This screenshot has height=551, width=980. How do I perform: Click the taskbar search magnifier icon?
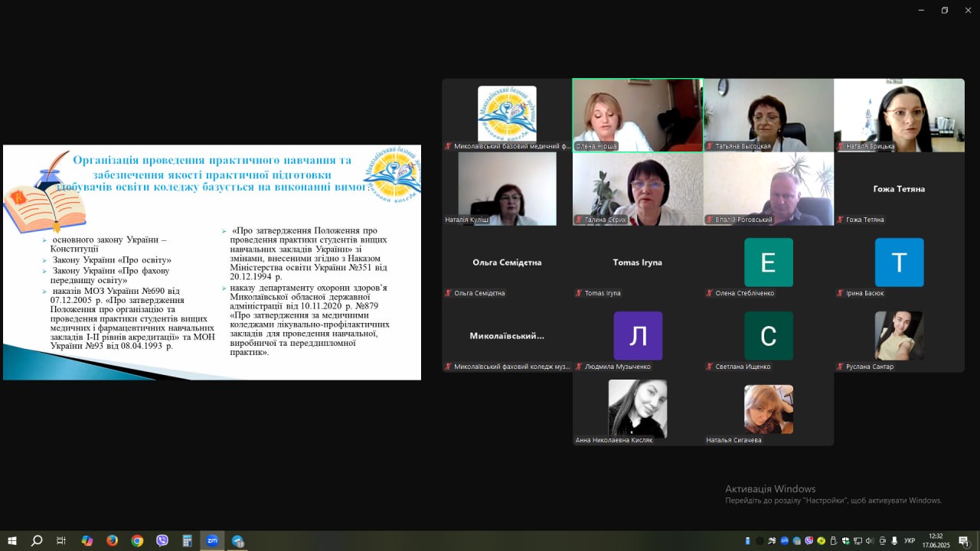tap(36, 541)
